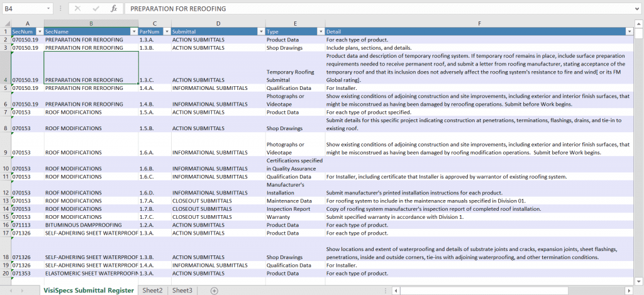Expand the Type column filter
The width and height of the screenshot is (644, 295).
pyautogui.click(x=320, y=31)
